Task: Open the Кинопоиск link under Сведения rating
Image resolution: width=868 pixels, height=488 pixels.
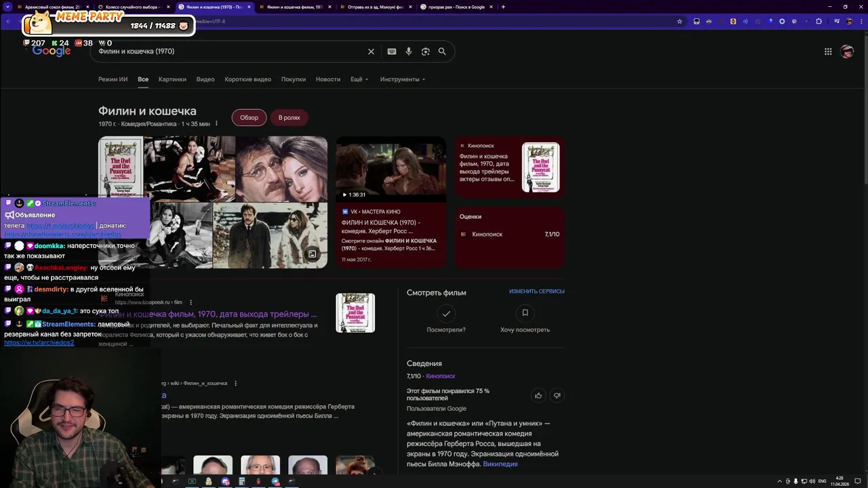Action: [441, 376]
